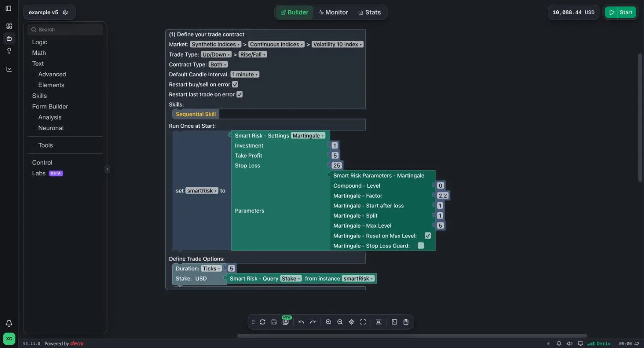This screenshot has width=644, height=348.
Task: Zoom out using the magnifier minus icon
Action: click(340, 322)
